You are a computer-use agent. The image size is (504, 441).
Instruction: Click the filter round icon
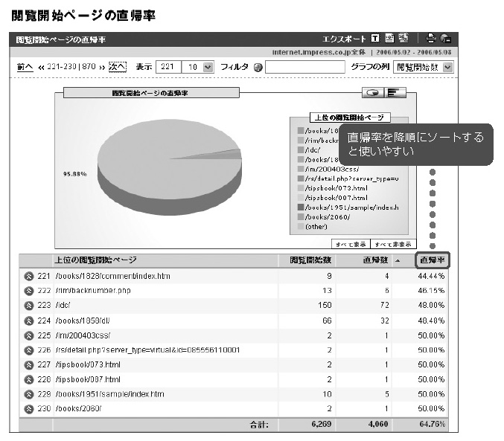(258, 68)
